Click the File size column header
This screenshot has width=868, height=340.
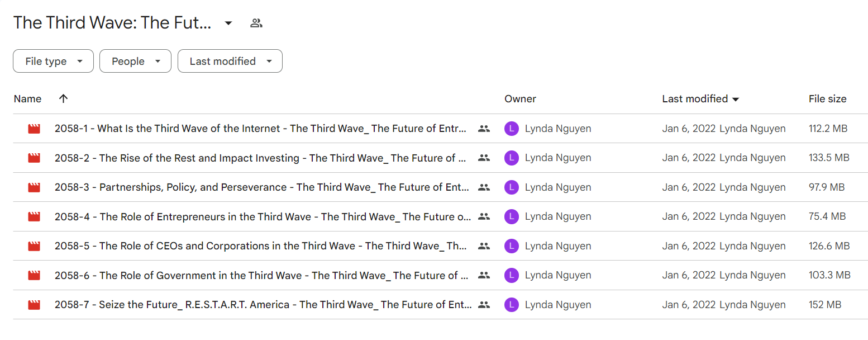(827, 99)
